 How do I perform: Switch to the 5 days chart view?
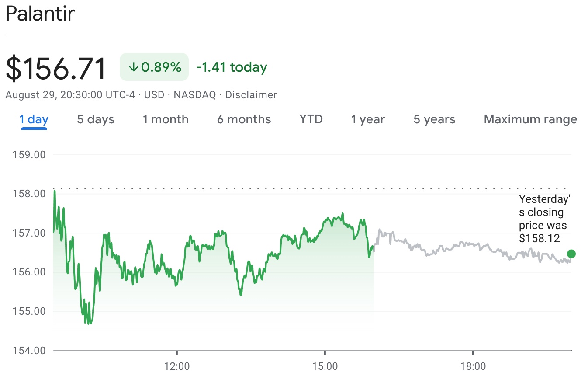[x=95, y=119]
